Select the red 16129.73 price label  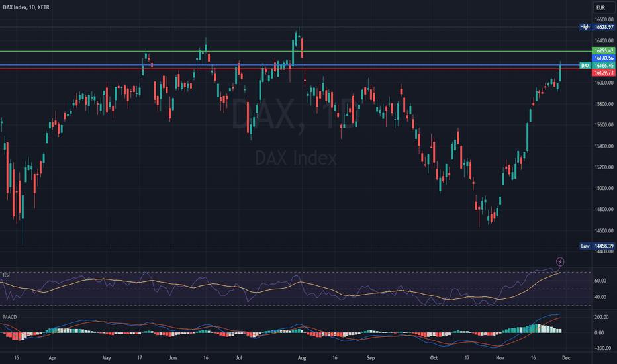[x=604, y=73]
